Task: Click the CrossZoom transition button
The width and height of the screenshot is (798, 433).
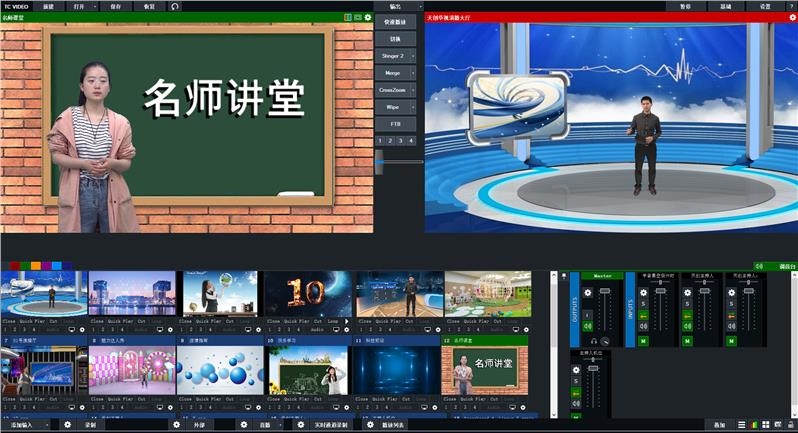Action: pyautogui.click(x=392, y=90)
